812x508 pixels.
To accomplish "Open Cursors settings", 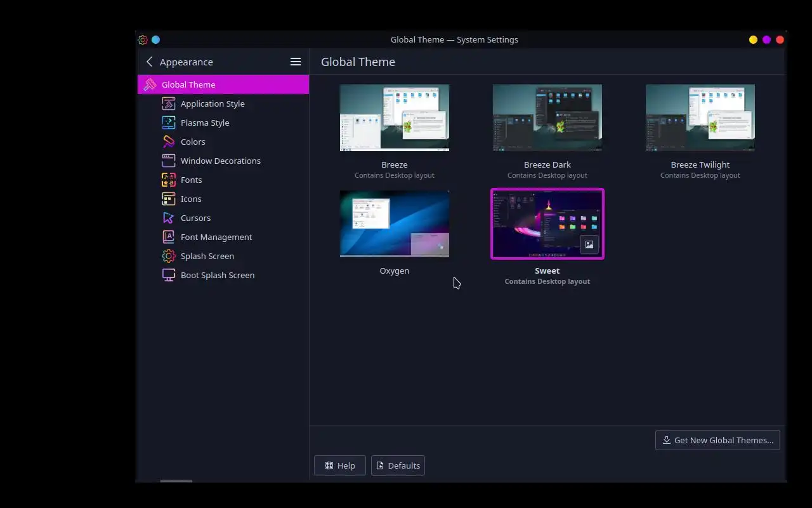I will 223,218.
